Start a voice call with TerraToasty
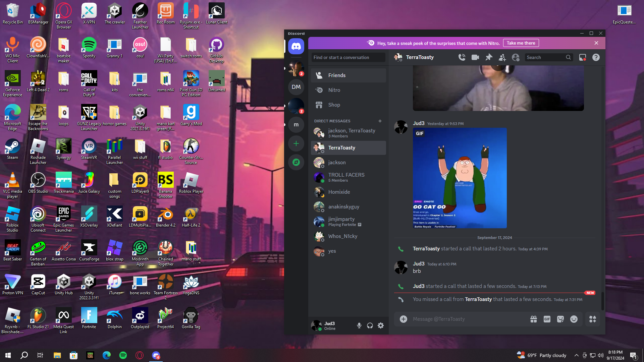The height and width of the screenshot is (362, 644). [x=462, y=57]
